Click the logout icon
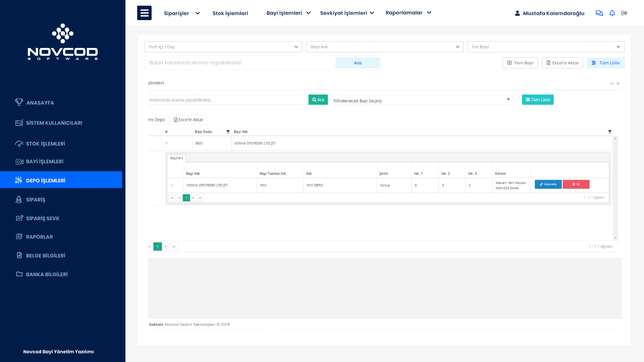Viewport: 644px width, 362px height. click(x=624, y=13)
